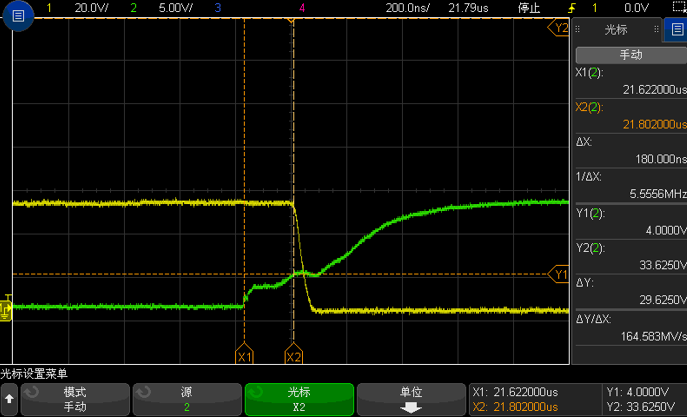Click the 0.0V trigger level value
Screen dimensions: 687x417
[636, 7]
